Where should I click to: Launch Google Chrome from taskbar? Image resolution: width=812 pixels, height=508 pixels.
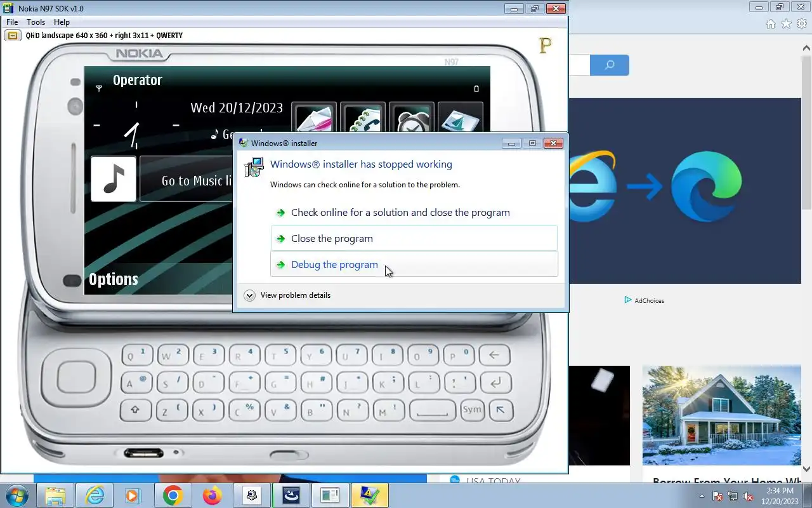pyautogui.click(x=173, y=495)
